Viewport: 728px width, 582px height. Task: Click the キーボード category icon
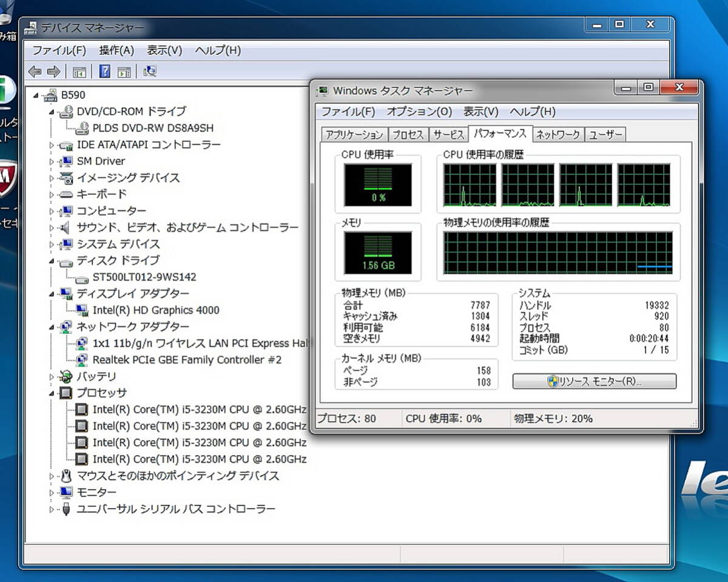[x=66, y=194]
